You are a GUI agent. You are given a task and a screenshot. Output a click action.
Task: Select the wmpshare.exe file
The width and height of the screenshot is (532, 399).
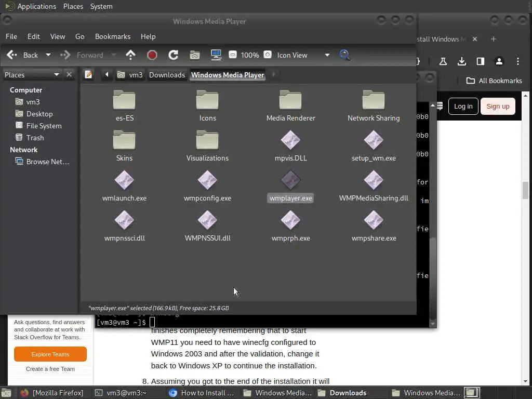tap(374, 226)
